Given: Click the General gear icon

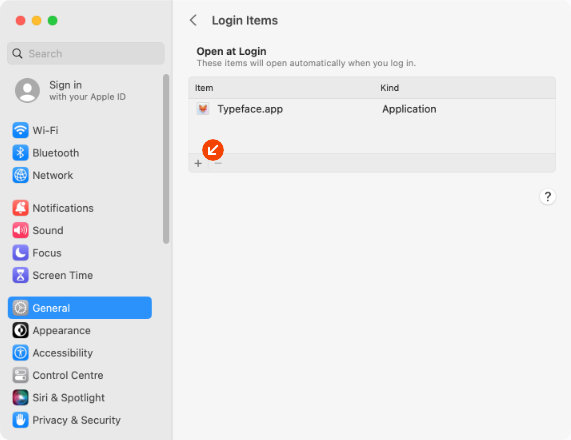Looking at the screenshot, I should coord(20,308).
